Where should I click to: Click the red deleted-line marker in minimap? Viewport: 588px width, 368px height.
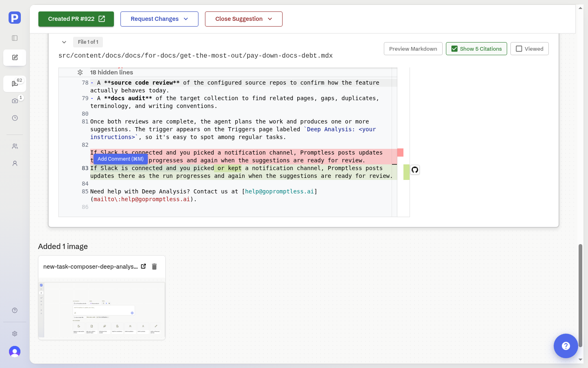tap(400, 153)
